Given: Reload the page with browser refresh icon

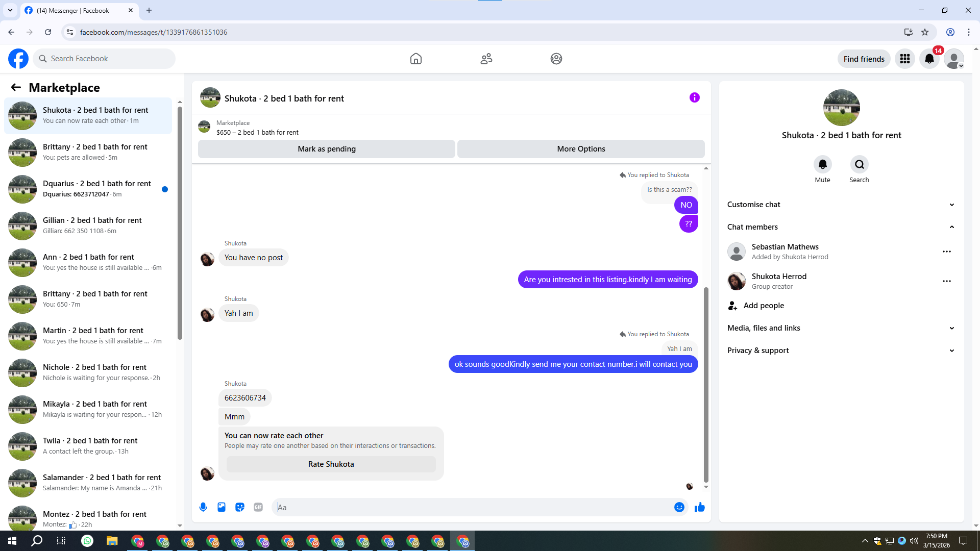Looking at the screenshot, I should point(48,32).
